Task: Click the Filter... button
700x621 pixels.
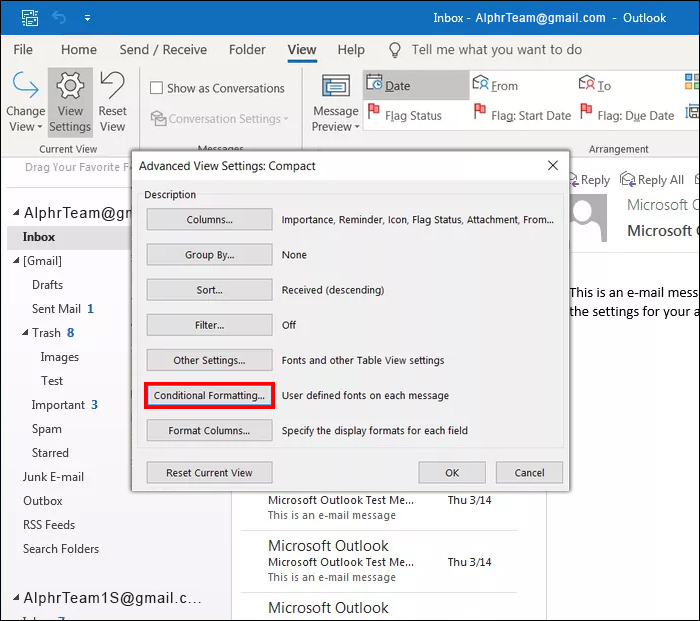Action: coord(209,325)
